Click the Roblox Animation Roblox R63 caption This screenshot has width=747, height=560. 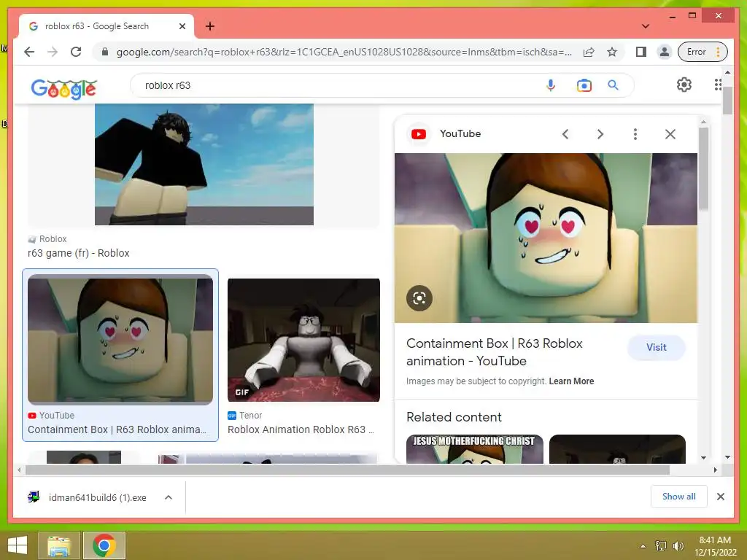(x=301, y=429)
